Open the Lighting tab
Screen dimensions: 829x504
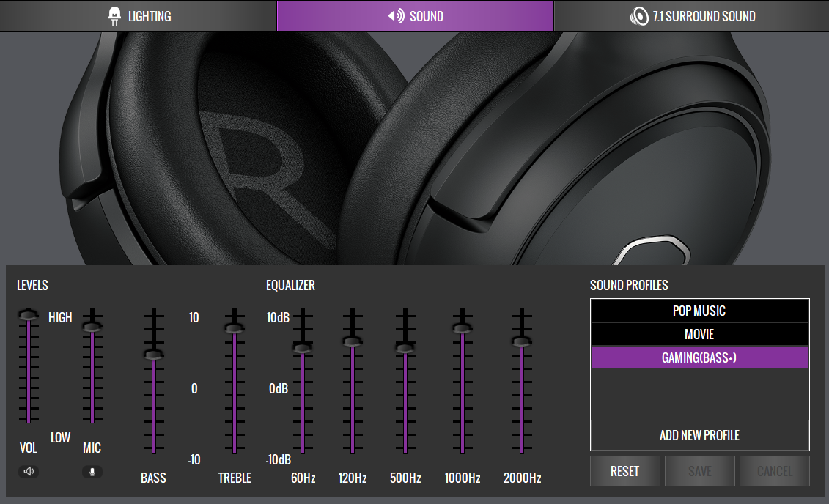click(x=139, y=16)
